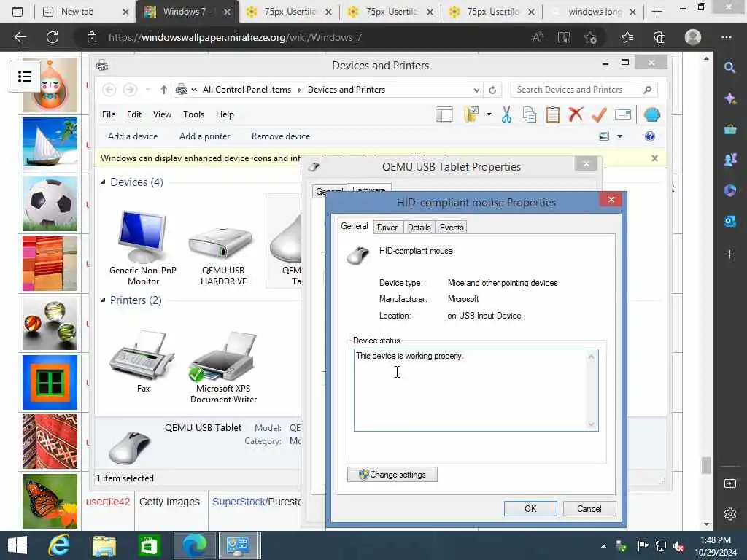Open the view options dropdown arrow
Image resolution: width=747 pixels, height=560 pixels.
coord(620,136)
